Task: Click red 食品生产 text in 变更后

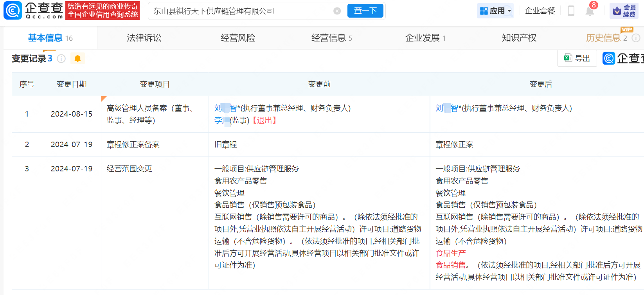Action: click(x=451, y=253)
